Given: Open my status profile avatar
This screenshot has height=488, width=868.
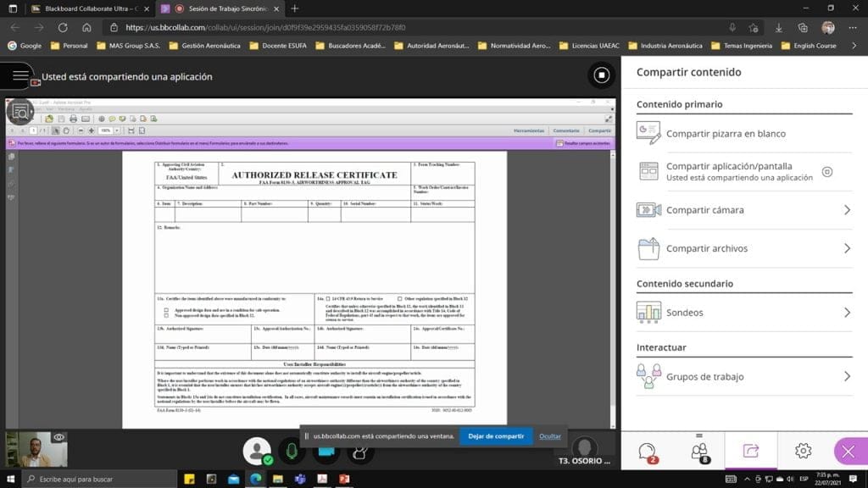Looking at the screenshot, I should click(257, 451).
